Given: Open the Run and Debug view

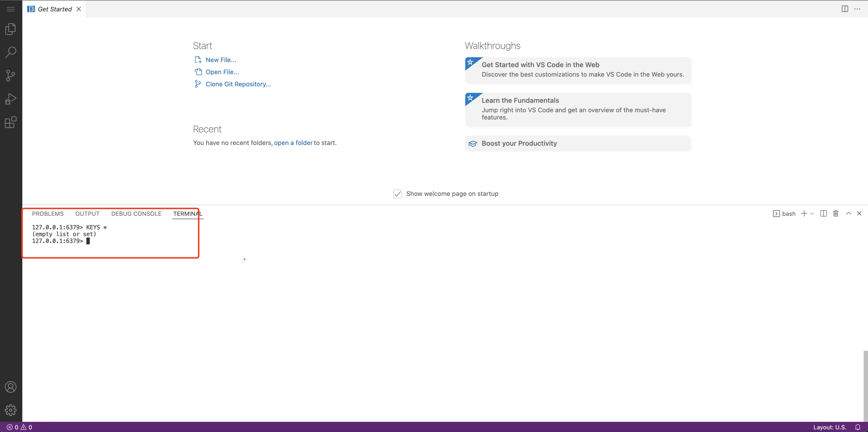Looking at the screenshot, I should coord(11,99).
